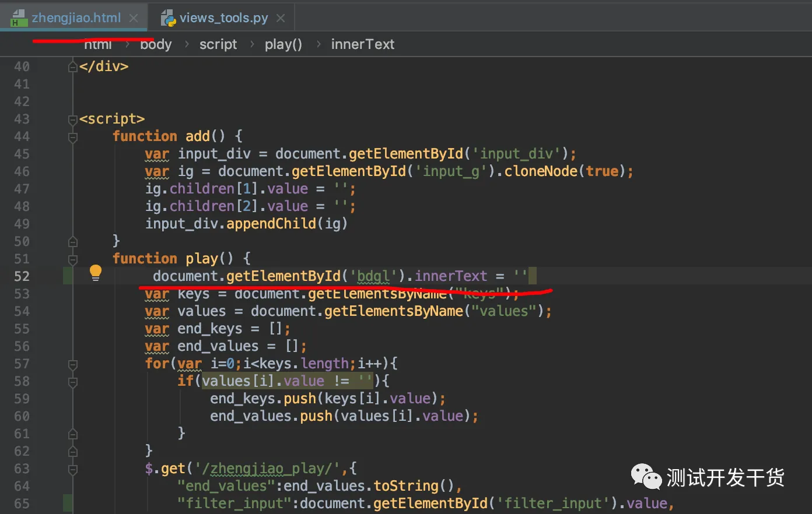This screenshot has height=514, width=812.
Task: Click '/zhengjiao_play/' URL string on line 63
Action: 267,469
